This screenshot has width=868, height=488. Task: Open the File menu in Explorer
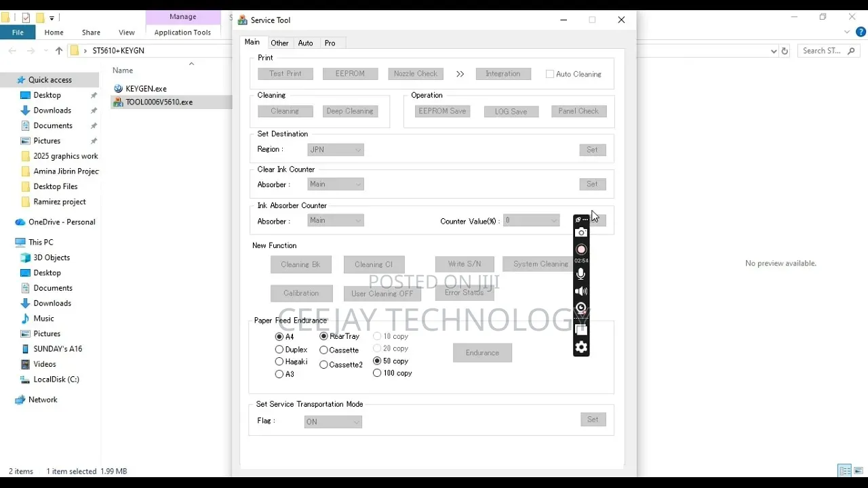pyautogui.click(x=18, y=32)
